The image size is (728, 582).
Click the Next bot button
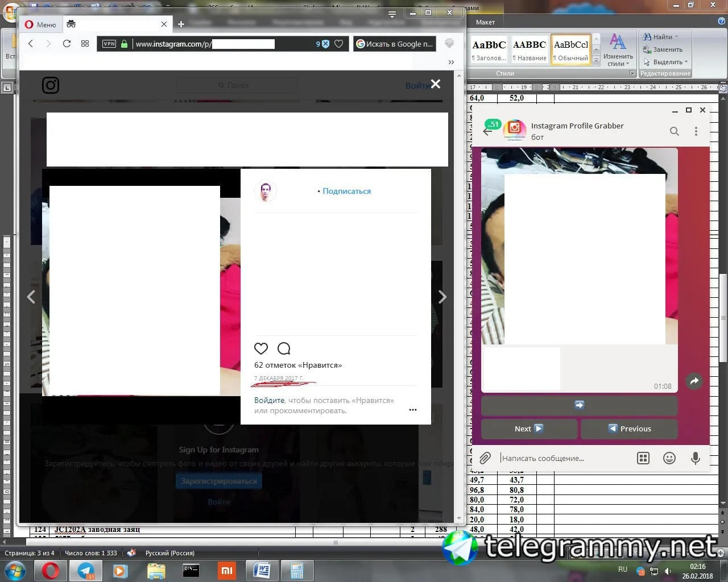pos(529,429)
